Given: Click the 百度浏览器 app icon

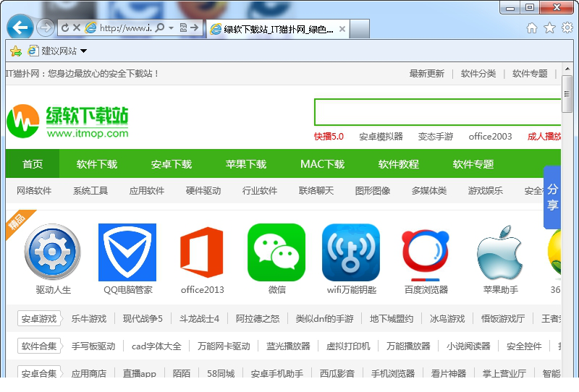Looking at the screenshot, I should [426, 255].
